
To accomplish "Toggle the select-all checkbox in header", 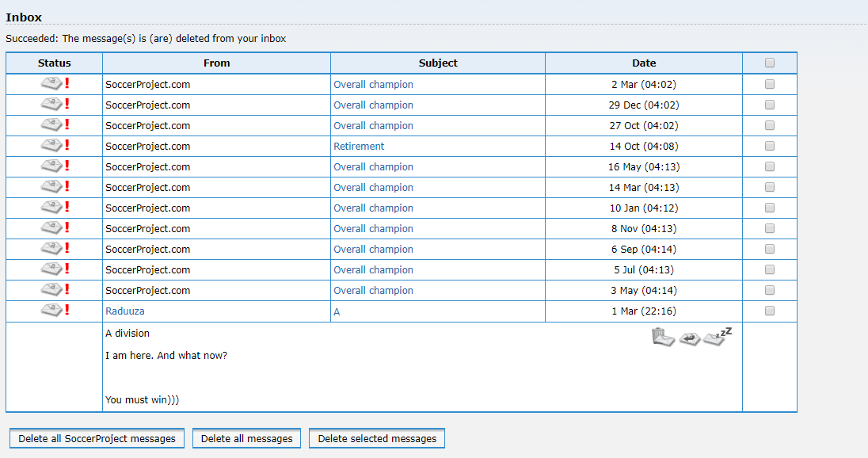I will (x=770, y=63).
